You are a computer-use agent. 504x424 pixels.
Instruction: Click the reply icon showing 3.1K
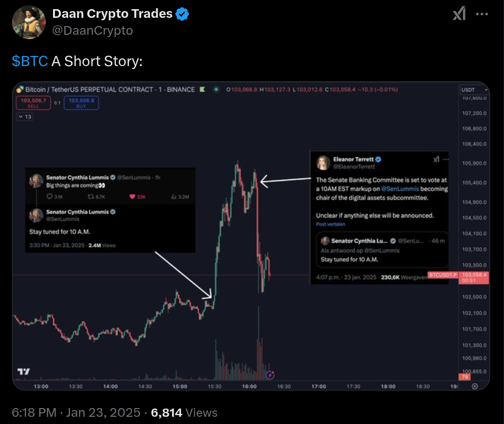pos(50,197)
